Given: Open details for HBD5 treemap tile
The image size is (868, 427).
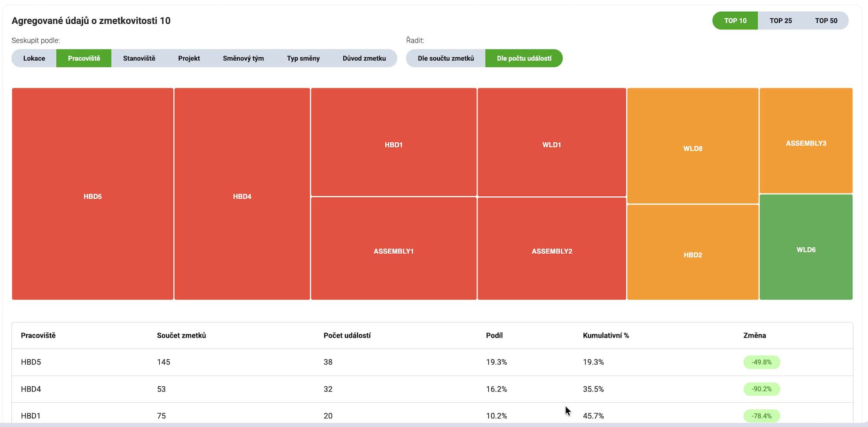Looking at the screenshot, I should pos(92,195).
